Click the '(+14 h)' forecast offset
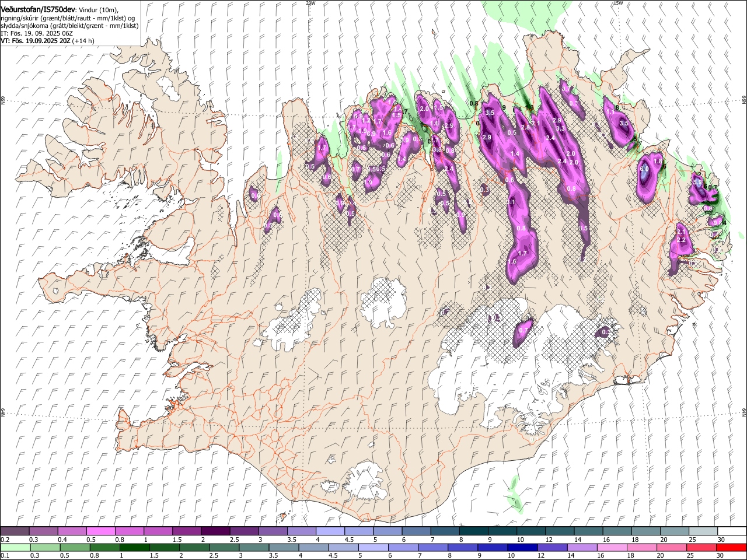This screenshot has height=560, width=747. [x=83, y=41]
